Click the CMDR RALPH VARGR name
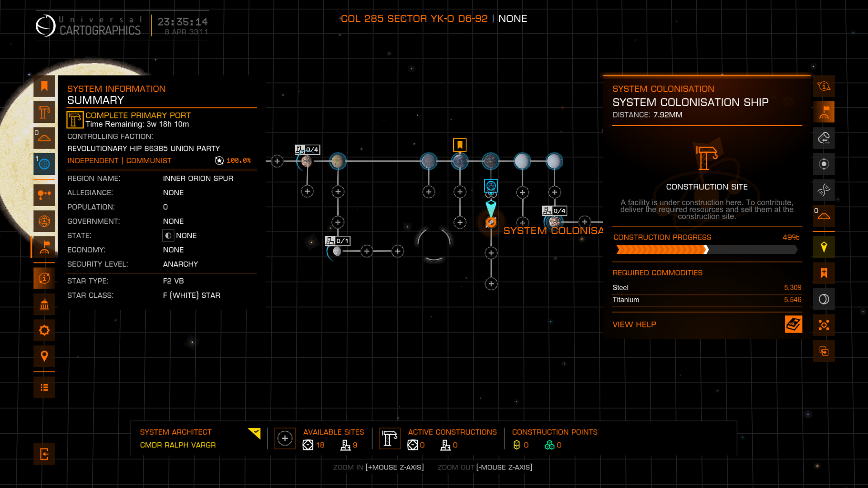Screen dimensions: 868x488 [x=178, y=445]
